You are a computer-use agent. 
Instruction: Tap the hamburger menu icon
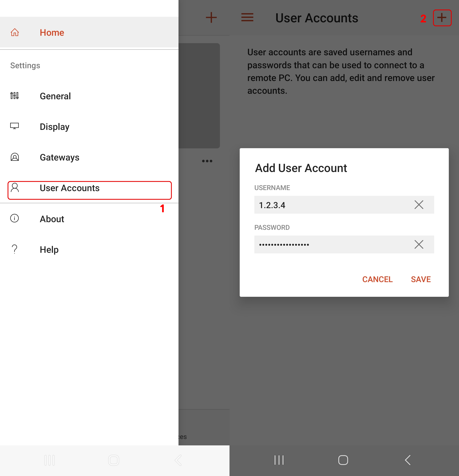point(247,17)
